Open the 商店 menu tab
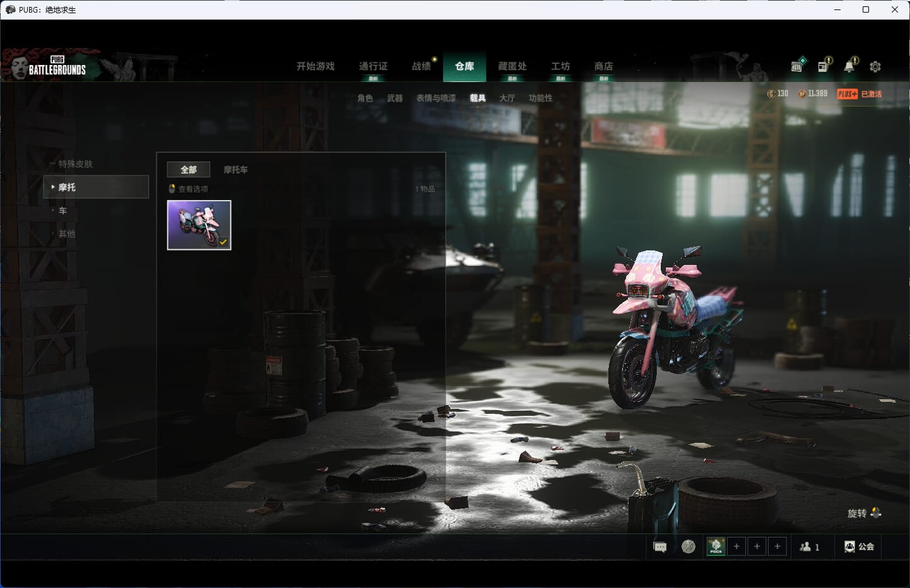 [x=603, y=66]
